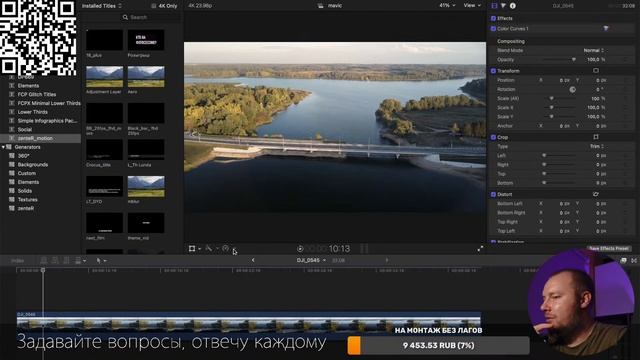Click the Rotation dial control
The height and width of the screenshot is (360, 640).
(x=572, y=89)
